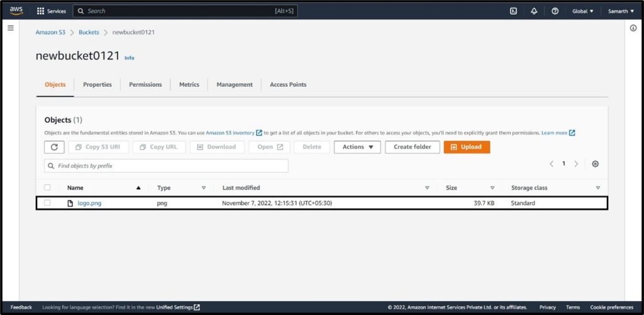
Task: Click the external link icon after Unified Settings
Action: click(x=197, y=307)
